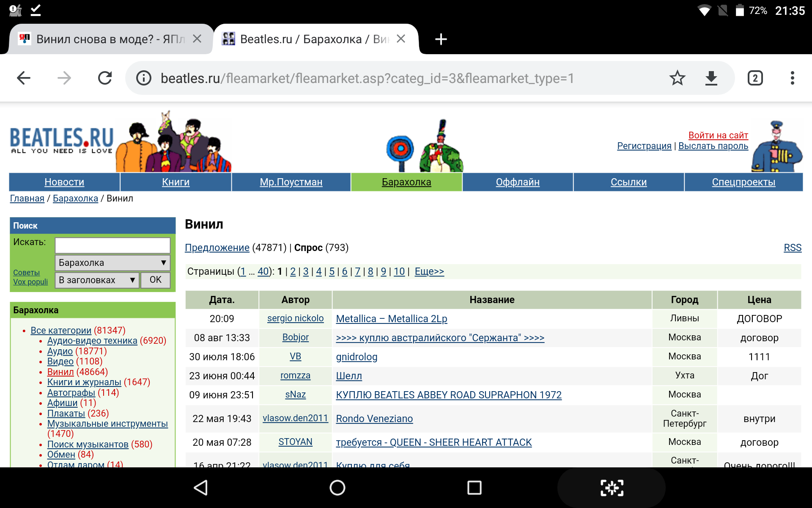Open Android recent apps square button

(475, 488)
